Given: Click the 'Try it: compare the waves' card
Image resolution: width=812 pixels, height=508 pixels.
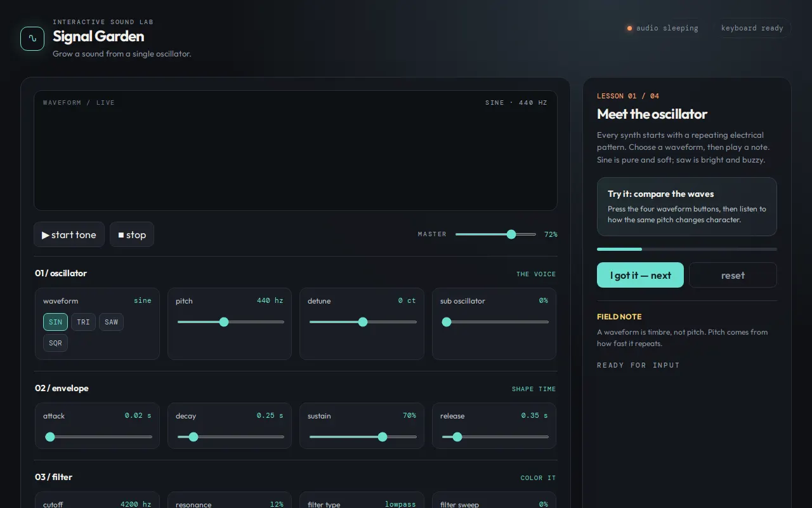Looking at the screenshot, I should [687, 206].
